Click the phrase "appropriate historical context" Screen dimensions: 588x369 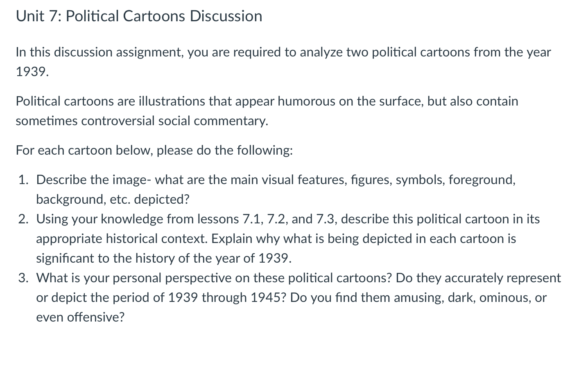tap(122, 239)
